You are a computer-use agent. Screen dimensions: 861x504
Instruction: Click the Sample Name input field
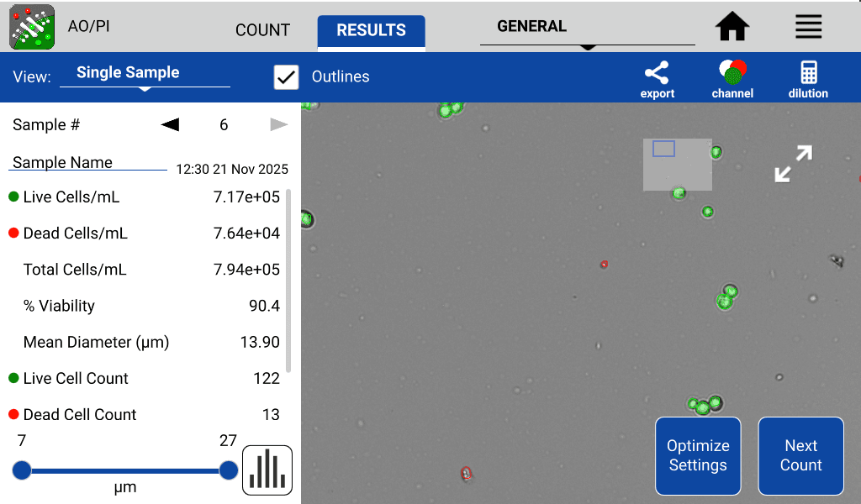tap(88, 163)
